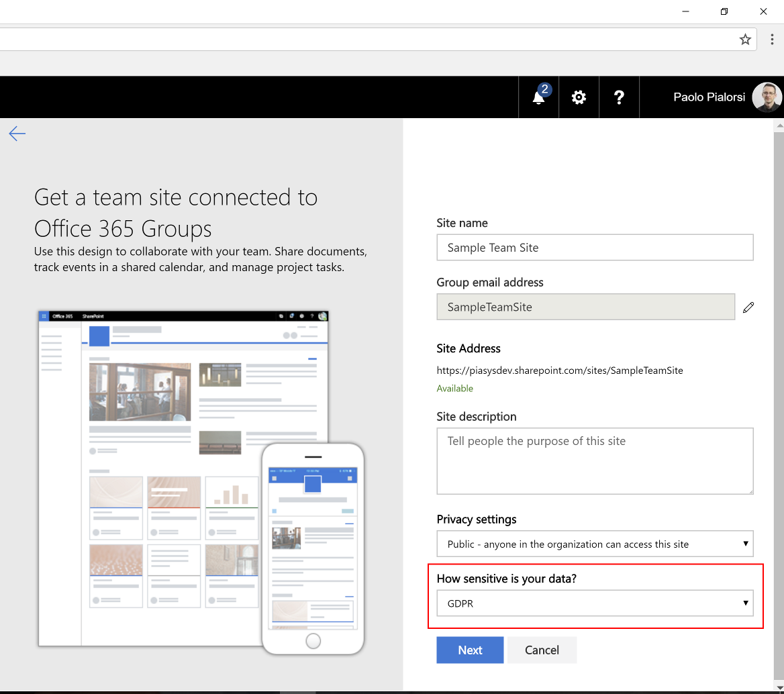Click the Site description text area
Image resolution: width=784 pixels, height=694 pixels.
595,461
